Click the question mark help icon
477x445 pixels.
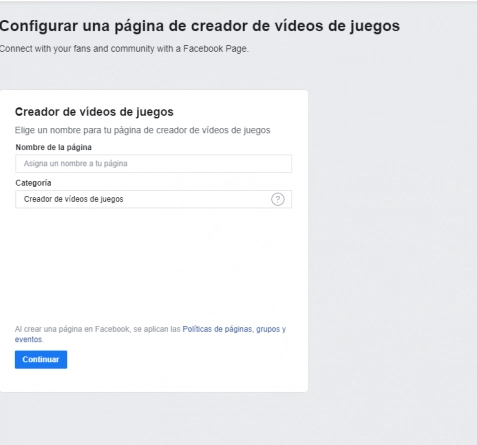tap(278, 199)
